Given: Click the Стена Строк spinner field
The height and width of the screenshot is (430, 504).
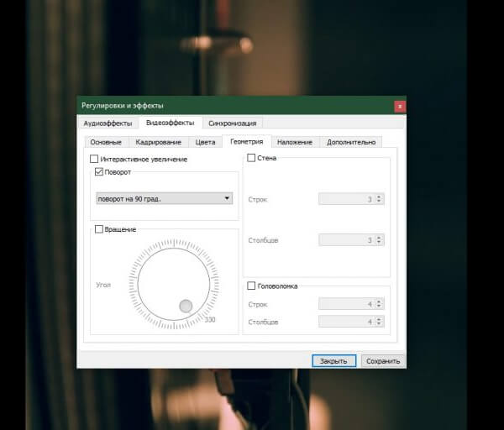Looking at the screenshot, I should 346,199.
